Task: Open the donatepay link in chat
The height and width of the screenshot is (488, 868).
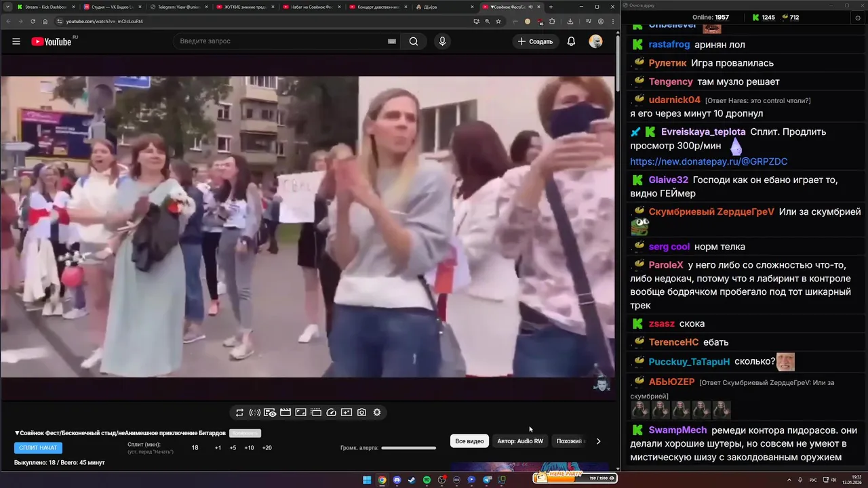Action: click(709, 162)
